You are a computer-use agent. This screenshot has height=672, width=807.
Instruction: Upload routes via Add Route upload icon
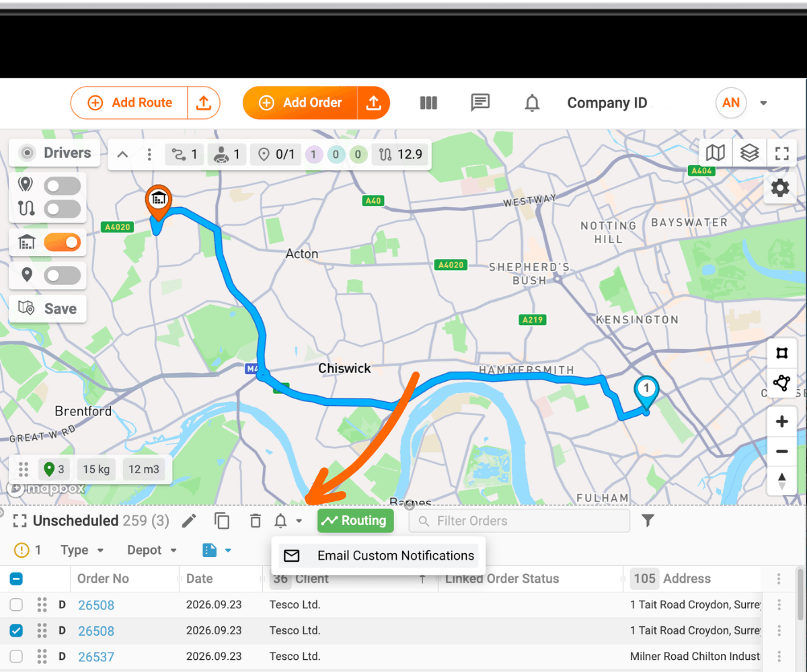click(x=204, y=103)
